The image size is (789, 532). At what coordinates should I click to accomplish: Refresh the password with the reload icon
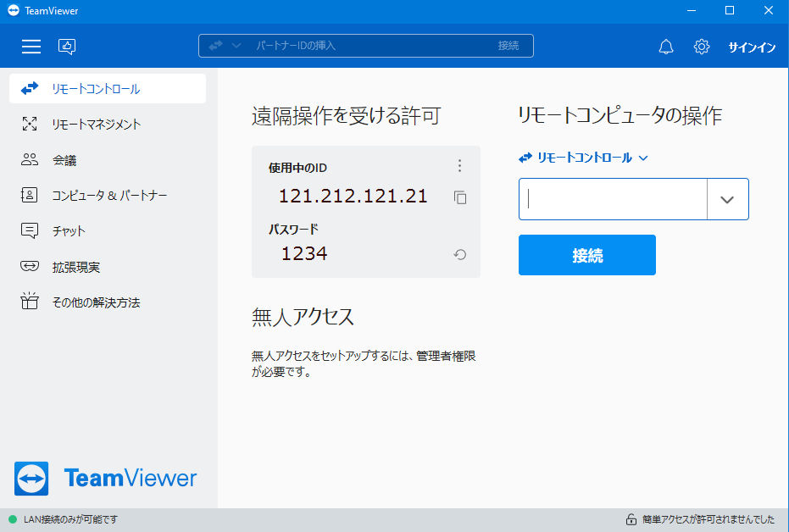pyautogui.click(x=460, y=254)
